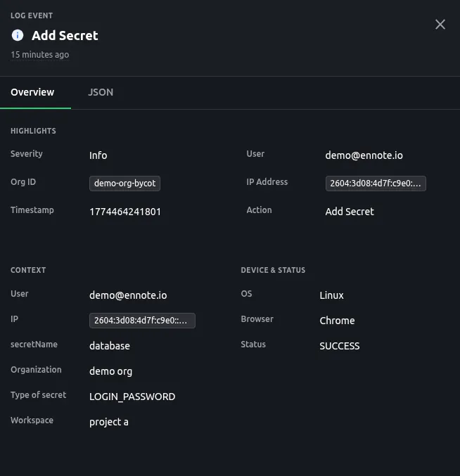Screen dimensions: 460x476
Task: Click the OS value 'Linux'
Action: 331,295
